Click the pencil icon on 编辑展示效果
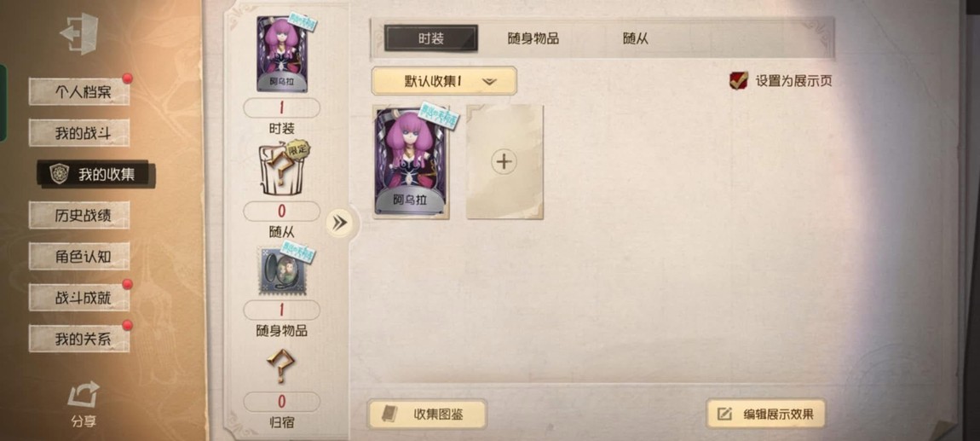 [725, 414]
